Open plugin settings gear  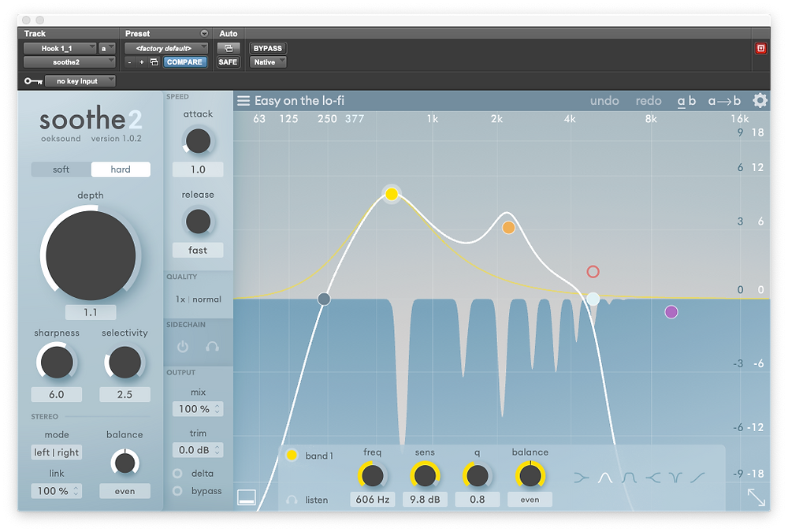pyautogui.click(x=760, y=101)
